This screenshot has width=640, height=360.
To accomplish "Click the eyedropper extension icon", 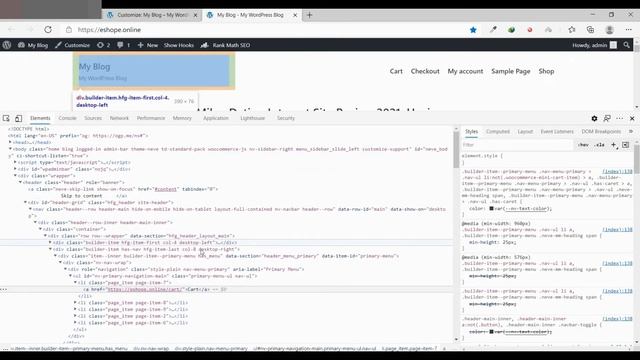I will (x=493, y=30).
